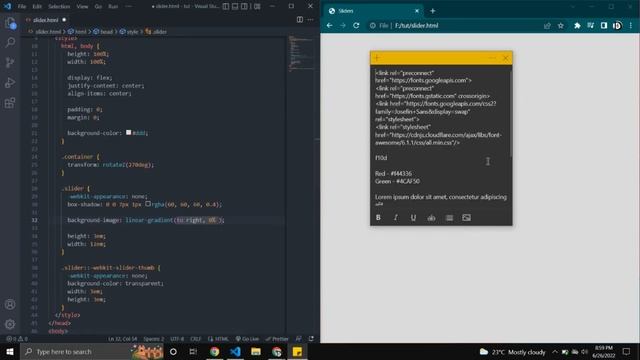The height and width of the screenshot is (360, 640).
Task: Add a new sticky note with plus icon
Action: click(377, 58)
